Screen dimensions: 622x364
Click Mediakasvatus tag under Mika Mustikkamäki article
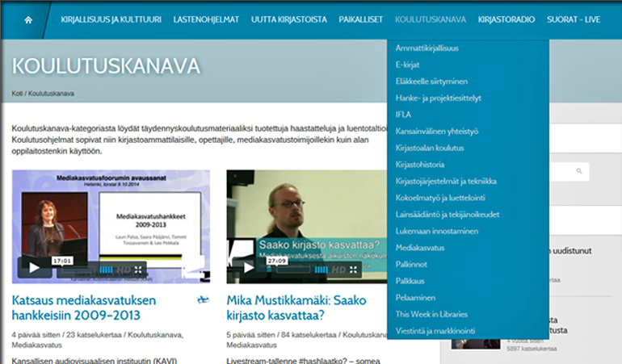point(251,345)
